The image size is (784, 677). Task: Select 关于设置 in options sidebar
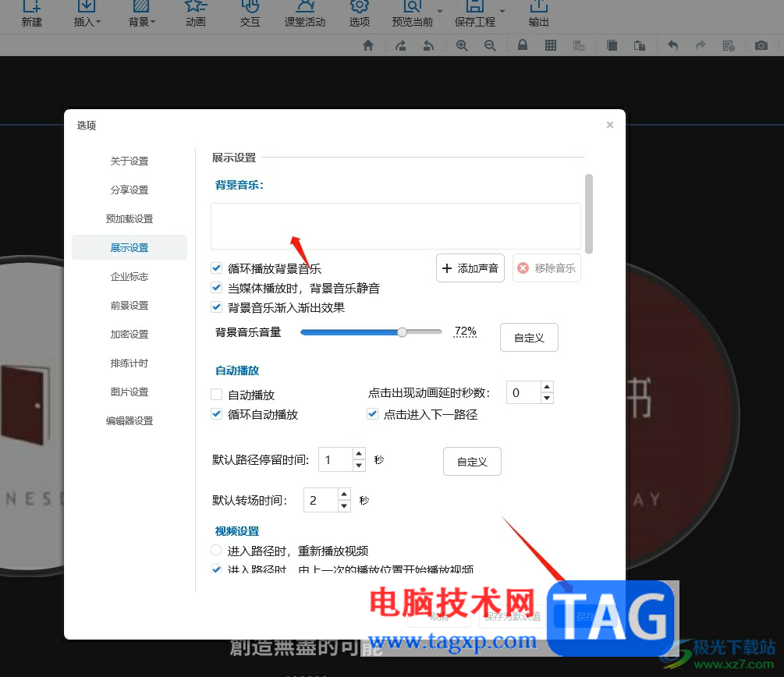pyautogui.click(x=129, y=161)
